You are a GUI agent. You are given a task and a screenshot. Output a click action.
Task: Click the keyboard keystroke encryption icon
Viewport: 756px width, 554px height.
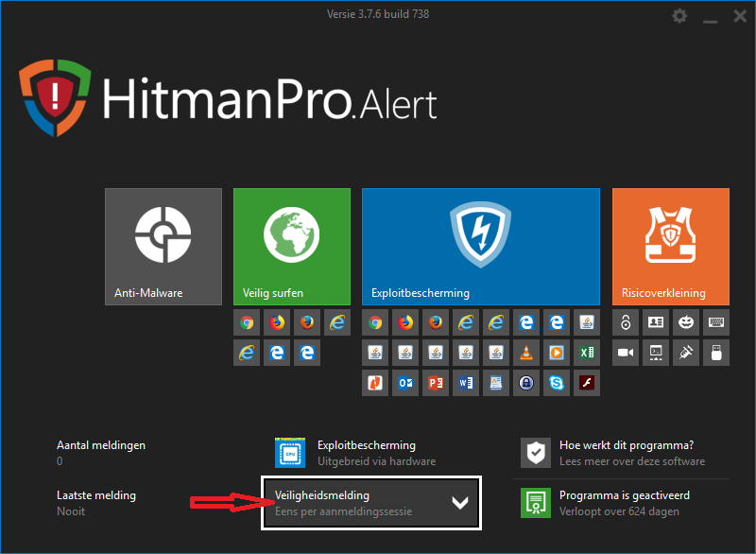[x=716, y=322]
